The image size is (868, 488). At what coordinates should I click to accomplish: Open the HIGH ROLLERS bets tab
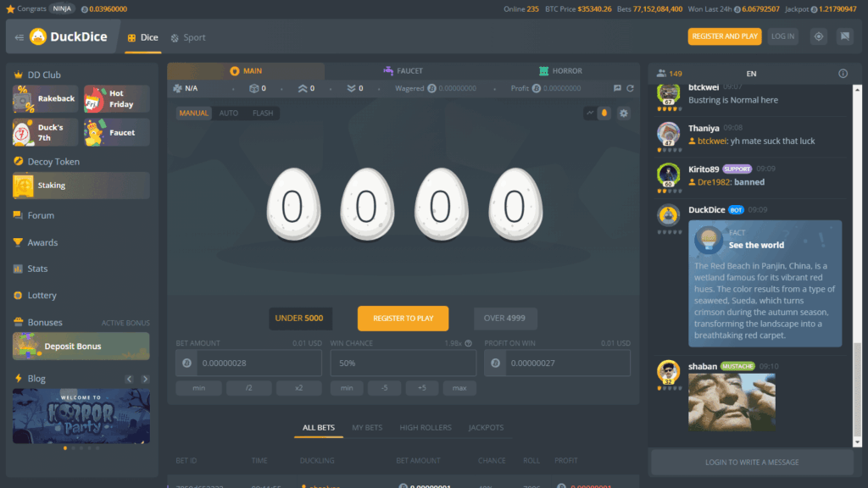click(426, 428)
